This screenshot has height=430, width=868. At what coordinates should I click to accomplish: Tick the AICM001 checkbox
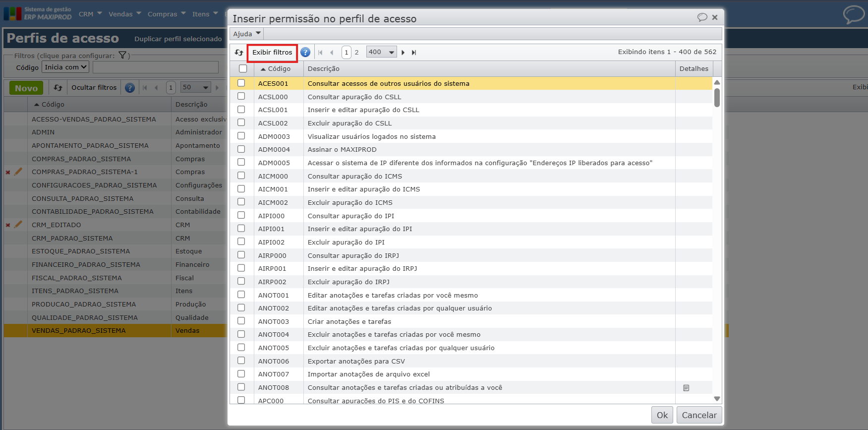pos(241,189)
